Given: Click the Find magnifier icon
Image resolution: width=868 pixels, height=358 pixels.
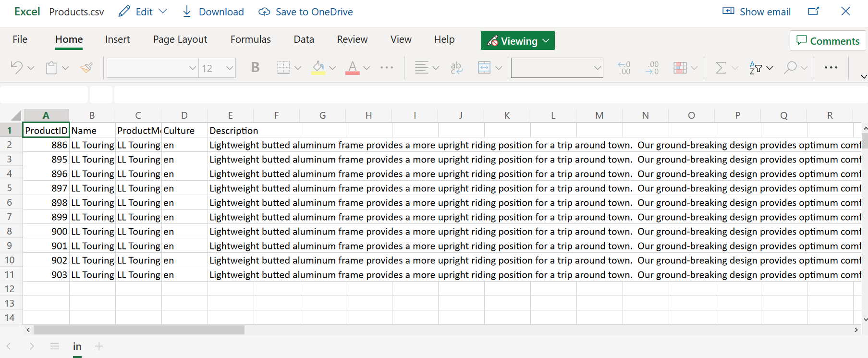Looking at the screenshot, I should click(790, 68).
